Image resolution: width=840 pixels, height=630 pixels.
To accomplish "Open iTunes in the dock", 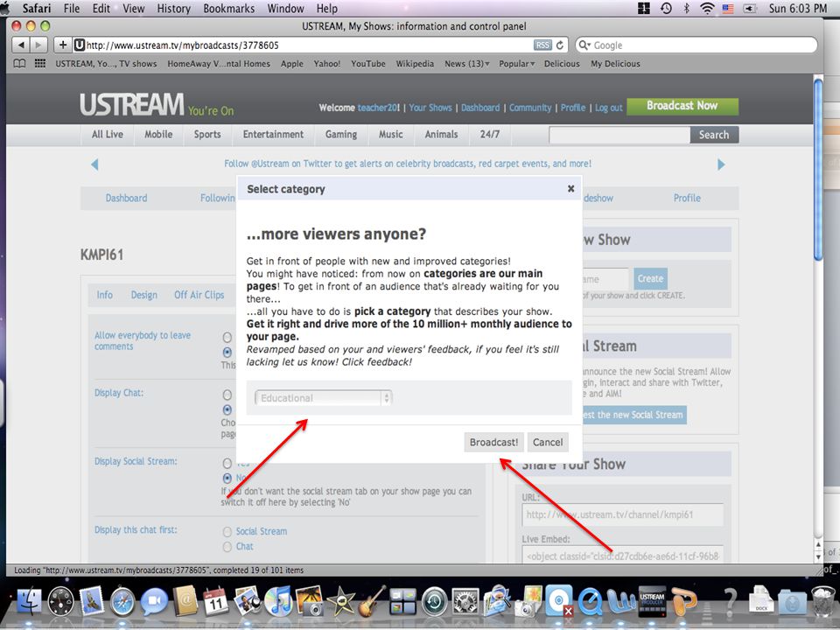I will click(x=278, y=601).
